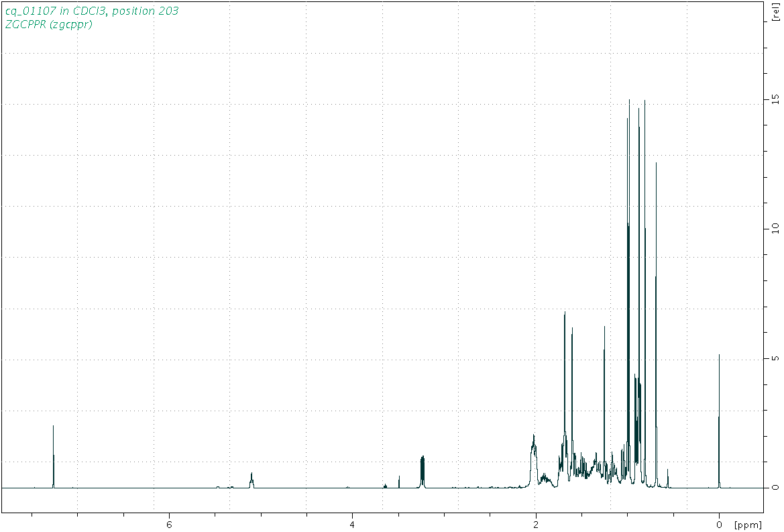The width and height of the screenshot is (784, 532).
Task: Mark the small peak near 3.5 ppm
Action: [x=399, y=482]
